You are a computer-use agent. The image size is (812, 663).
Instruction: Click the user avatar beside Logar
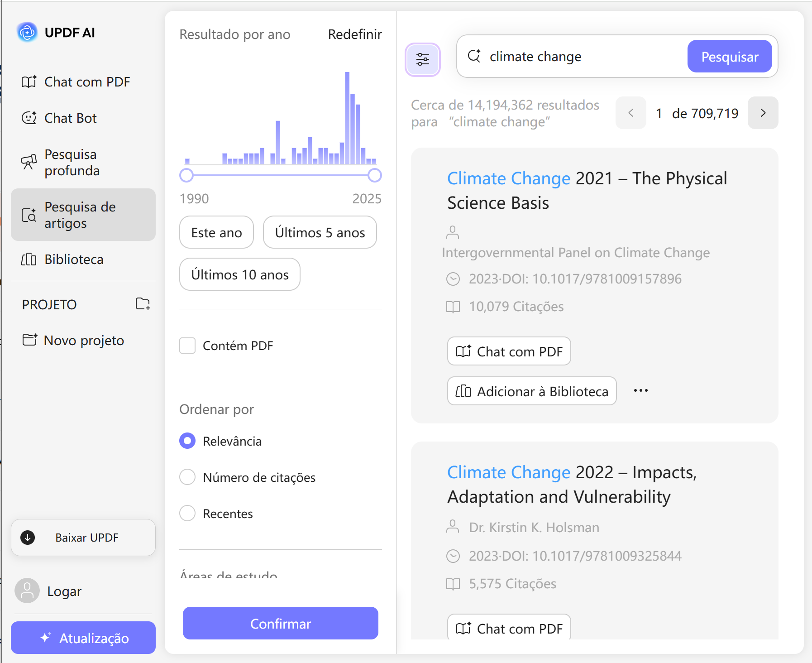point(27,591)
